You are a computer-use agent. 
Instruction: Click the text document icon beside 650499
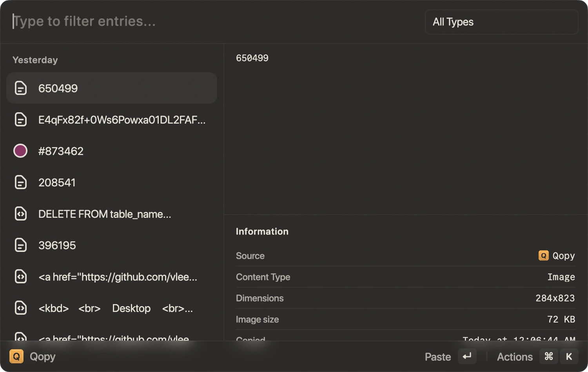click(20, 88)
